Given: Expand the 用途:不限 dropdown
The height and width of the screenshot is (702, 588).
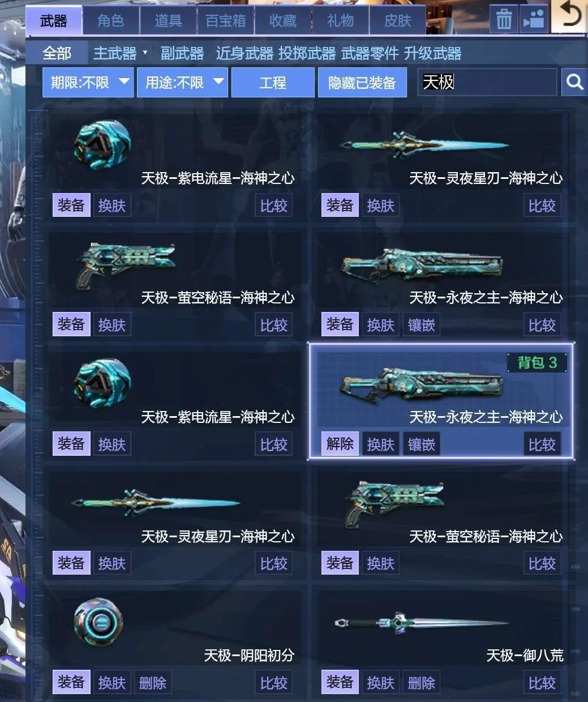Looking at the screenshot, I should [182, 83].
